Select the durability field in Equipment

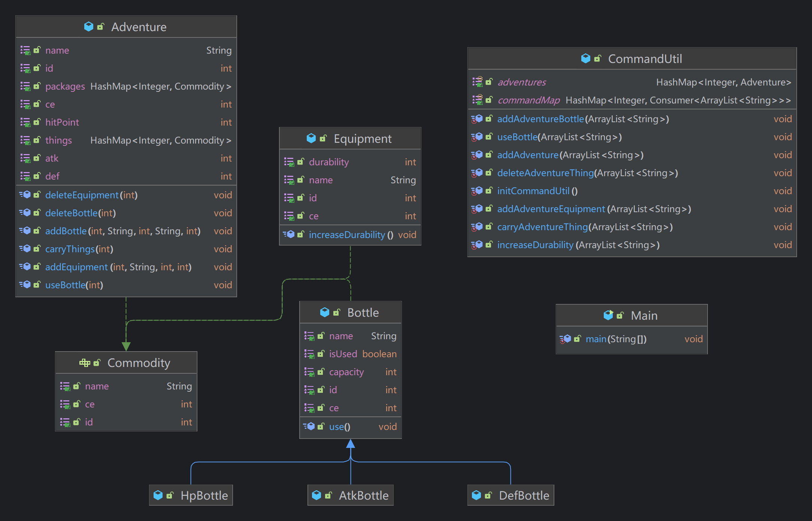[x=328, y=162]
